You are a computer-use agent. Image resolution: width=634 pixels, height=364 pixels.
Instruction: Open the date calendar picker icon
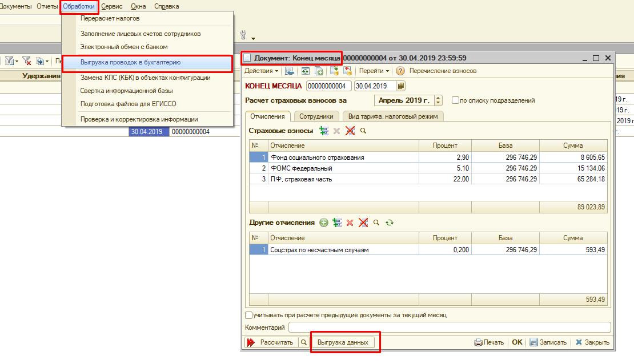click(x=401, y=86)
